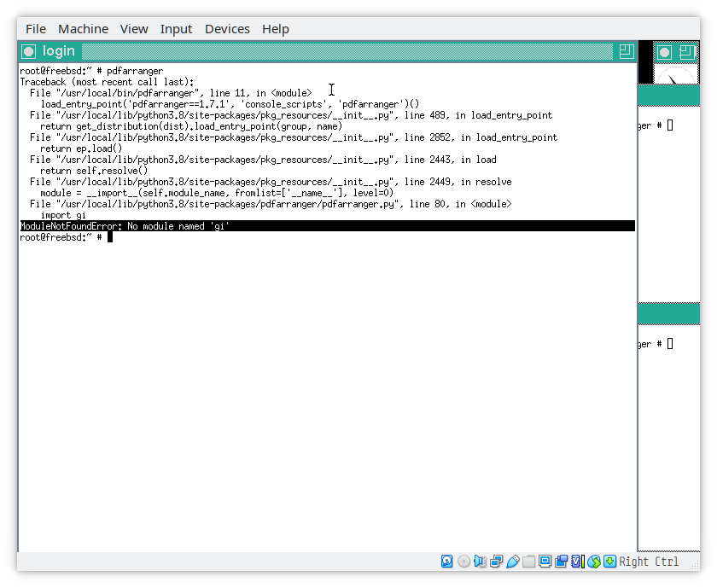Toggle the mouse integration status icon
The height and width of the screenshot is (588, 717).
pyautogui.click(x=593, y=562)
